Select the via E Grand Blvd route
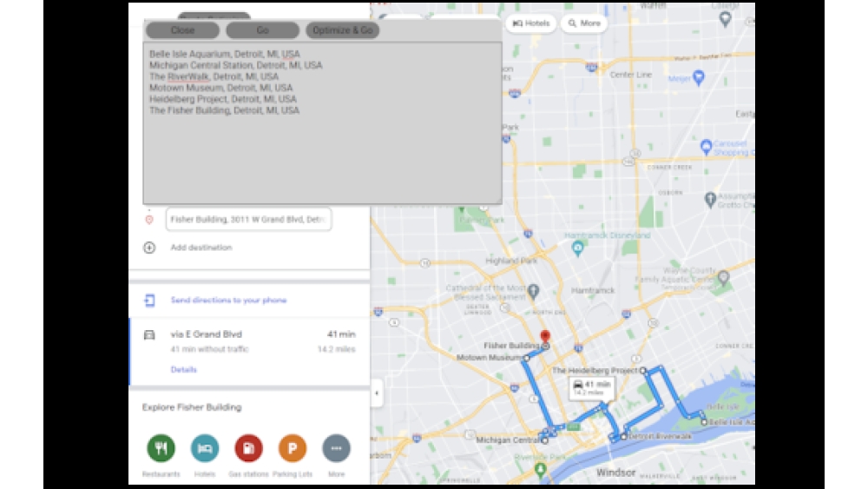Screen dimensions: 868x489 [x=250, y=352]
